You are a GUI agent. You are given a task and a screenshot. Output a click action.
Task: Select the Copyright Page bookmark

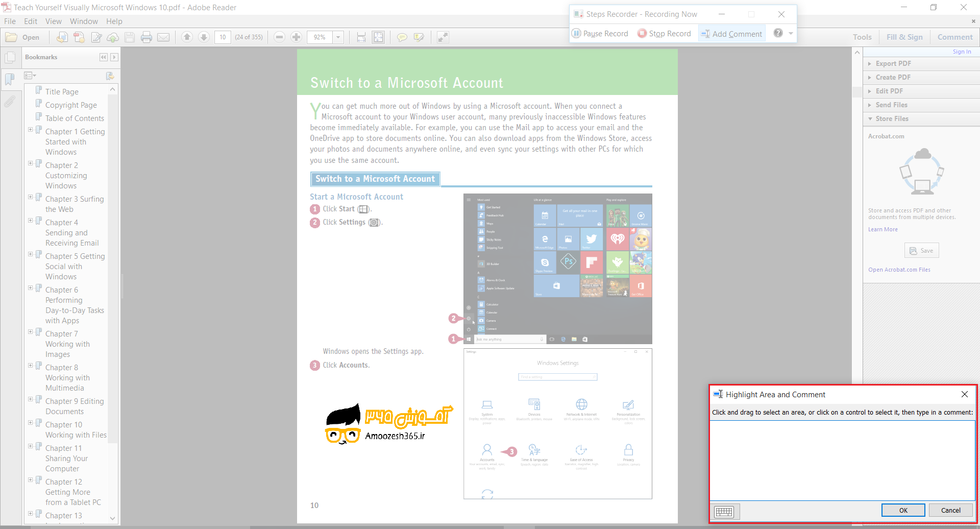pos(71,105)
